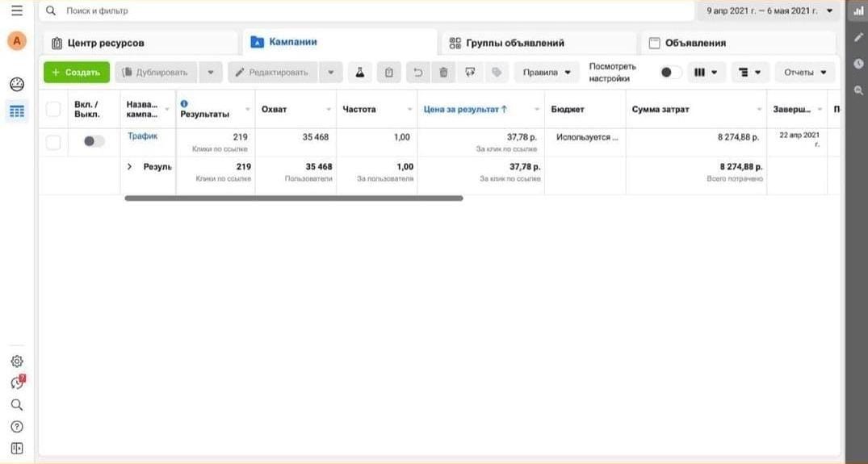Select the campaigns table icon in sidebar

[x=17, y=111]
